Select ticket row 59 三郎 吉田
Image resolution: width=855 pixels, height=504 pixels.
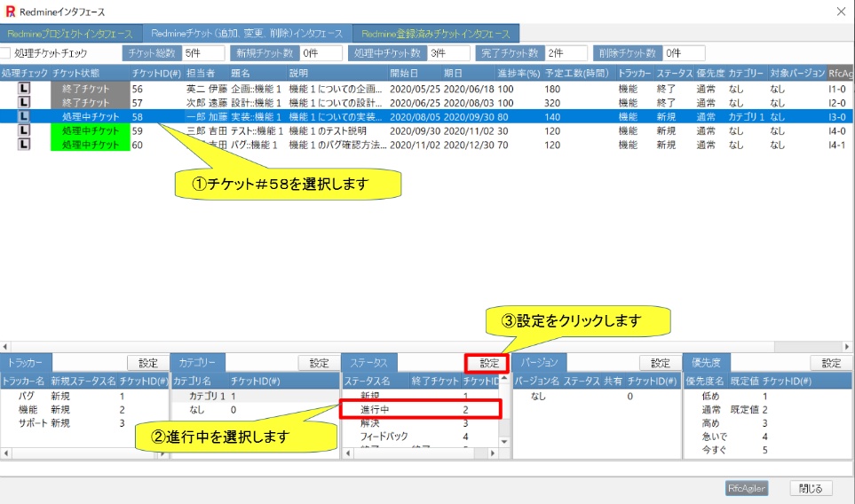(x=428, y=130)
